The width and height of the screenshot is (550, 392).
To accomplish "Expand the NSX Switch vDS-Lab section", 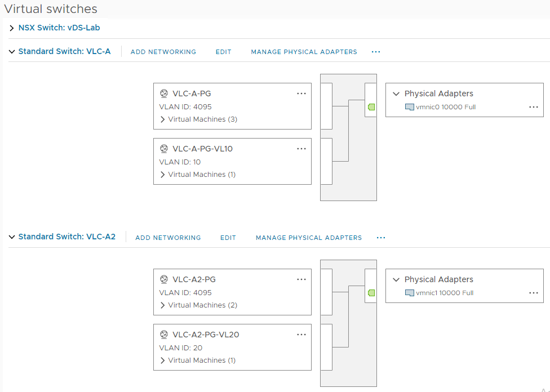I will click(x=12, y=28).
